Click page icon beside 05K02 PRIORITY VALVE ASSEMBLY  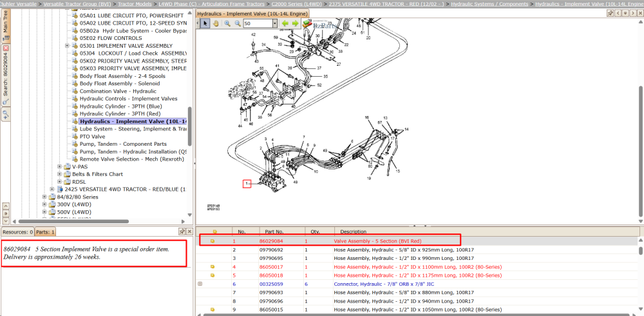(x=75, y=61)
